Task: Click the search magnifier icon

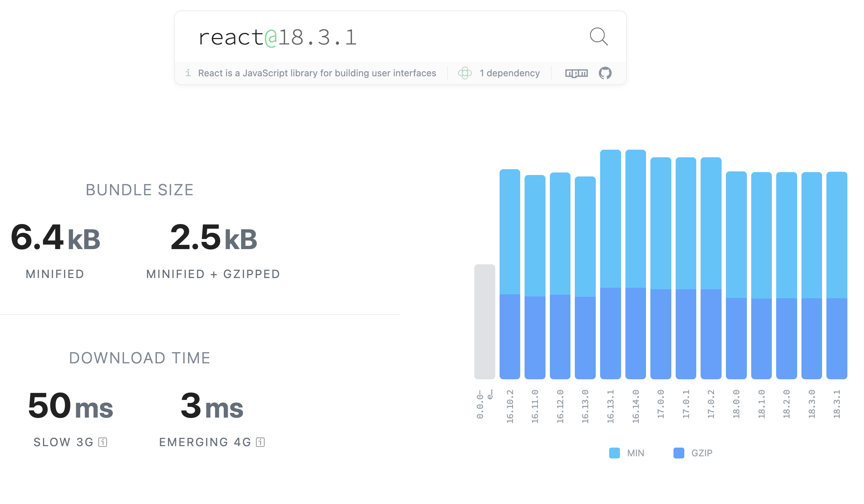Action: point(599,37)
